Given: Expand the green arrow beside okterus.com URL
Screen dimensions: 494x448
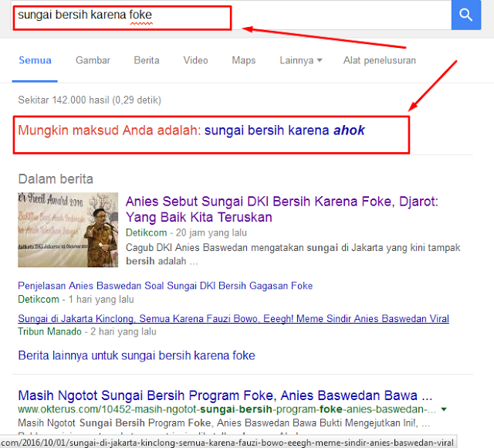Looking at the screenshot, I should (x=444, y=409).
